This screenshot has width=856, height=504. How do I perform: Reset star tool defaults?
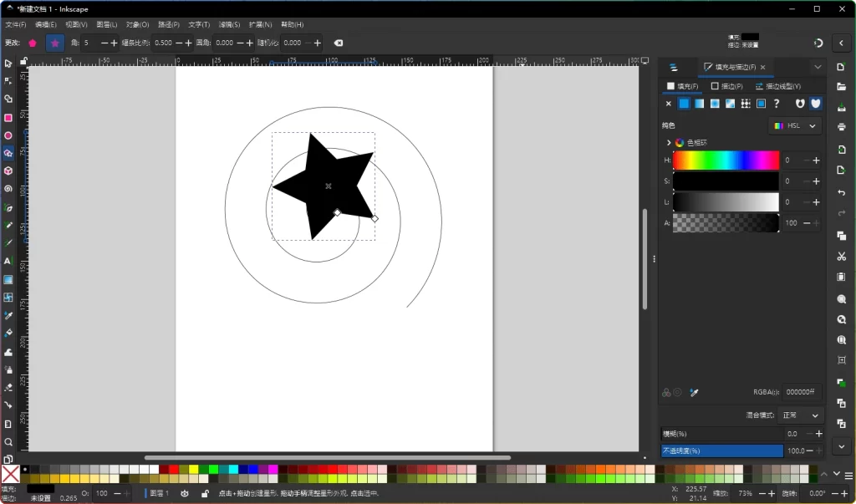(x=338, y=43)
